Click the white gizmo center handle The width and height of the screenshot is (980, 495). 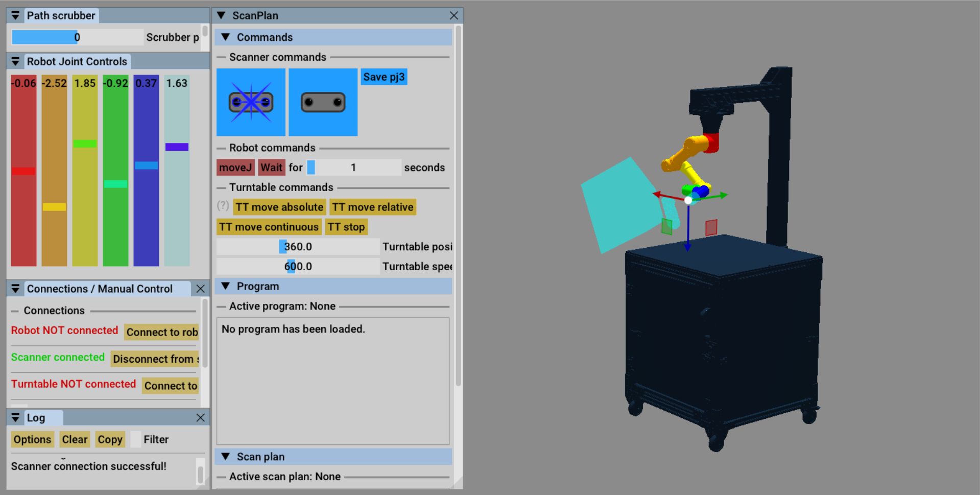tap(688, 200)
